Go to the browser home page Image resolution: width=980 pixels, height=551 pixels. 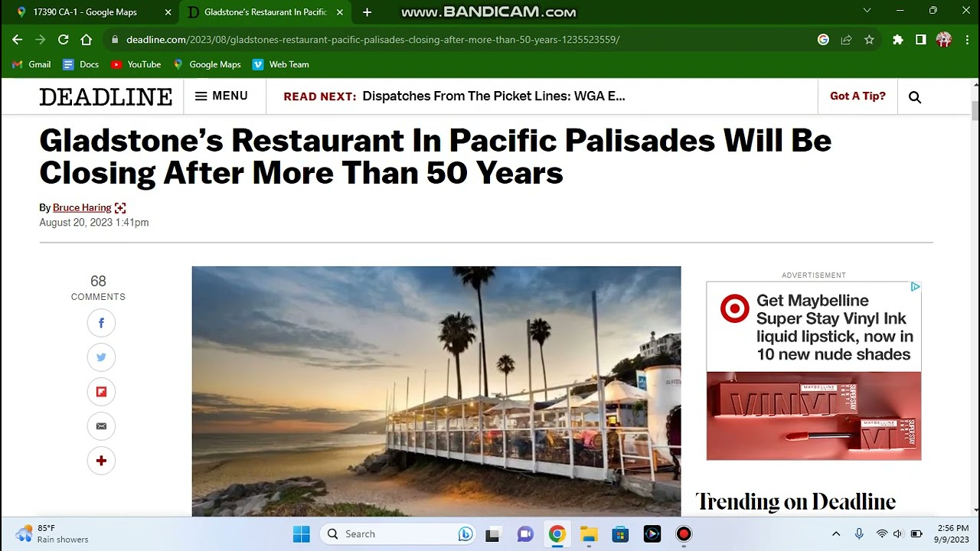87,40
